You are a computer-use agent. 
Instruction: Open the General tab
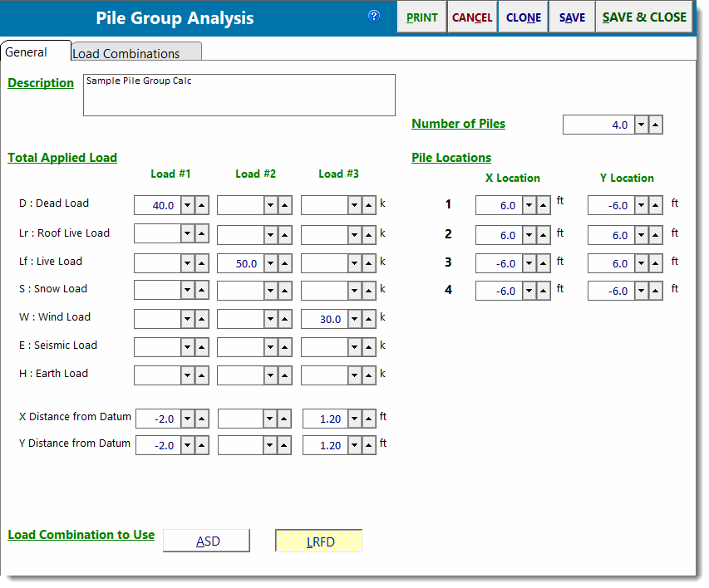[27, 52]
